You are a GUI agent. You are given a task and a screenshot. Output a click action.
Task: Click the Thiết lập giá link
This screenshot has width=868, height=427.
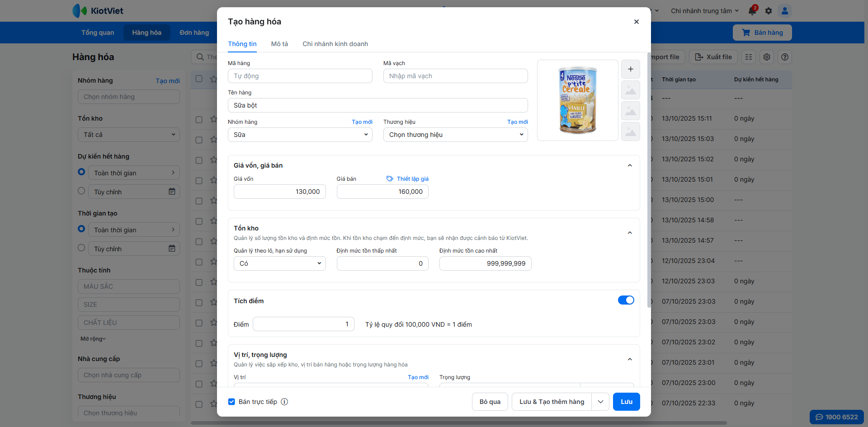[x=412, y=179]
